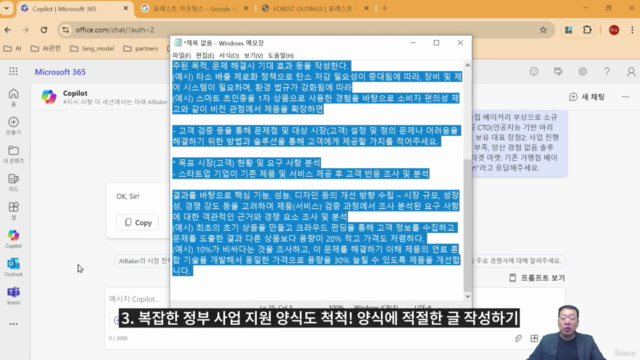The height and width of the screenshot is (360, 640).
Task: Open Notepad Edit (편집) menu
Action: (204, 56)
